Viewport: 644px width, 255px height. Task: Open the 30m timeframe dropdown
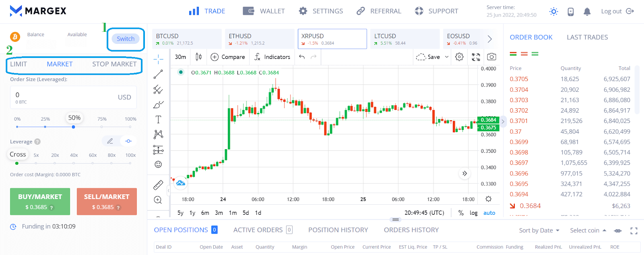click(x=180, y=57)
